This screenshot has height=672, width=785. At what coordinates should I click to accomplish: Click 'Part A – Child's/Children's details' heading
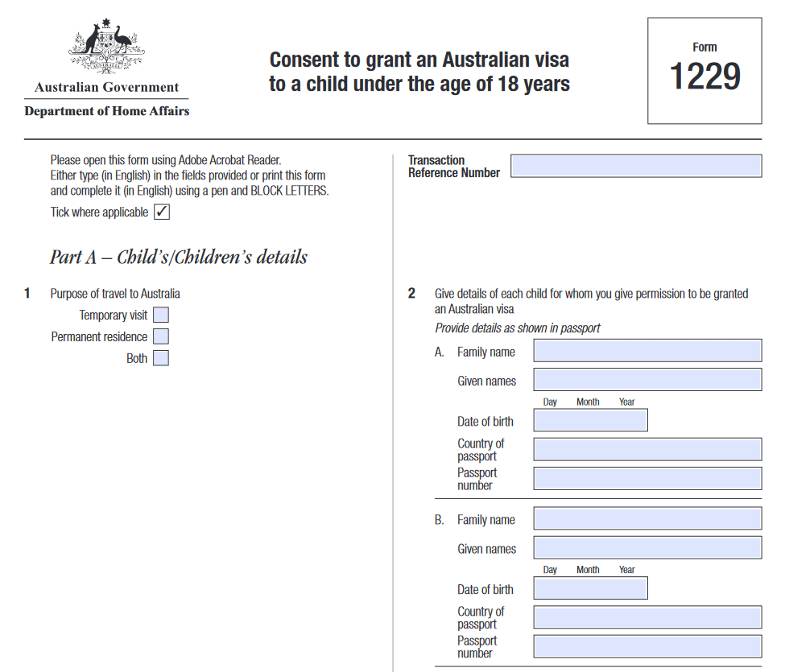coord(178,257)
